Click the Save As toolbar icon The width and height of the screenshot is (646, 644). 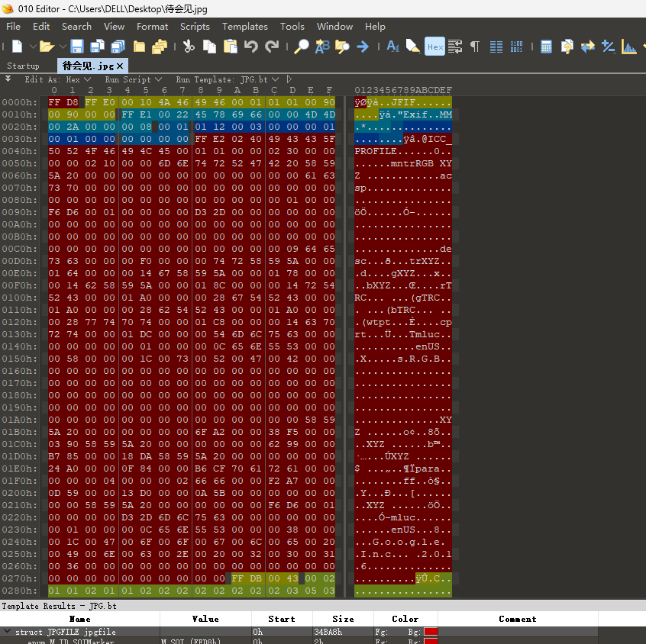[x=97, y=47]
